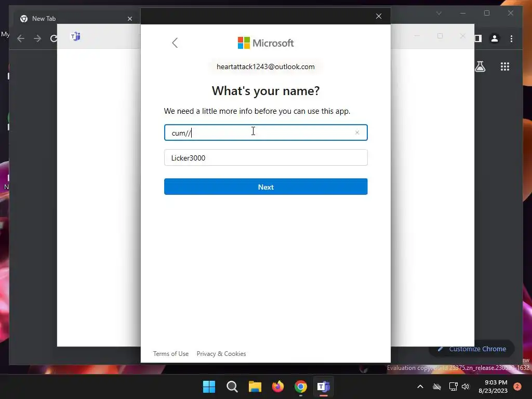Open the Privacy & Cookies link
532x399 pixels.
click(x=221, y=353)
